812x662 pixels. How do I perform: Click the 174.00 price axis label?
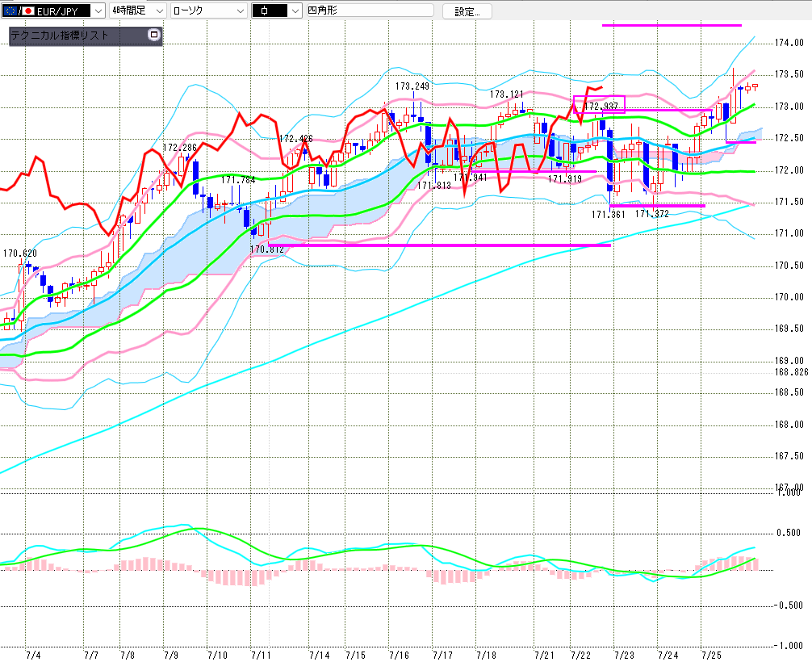[789, 43]
